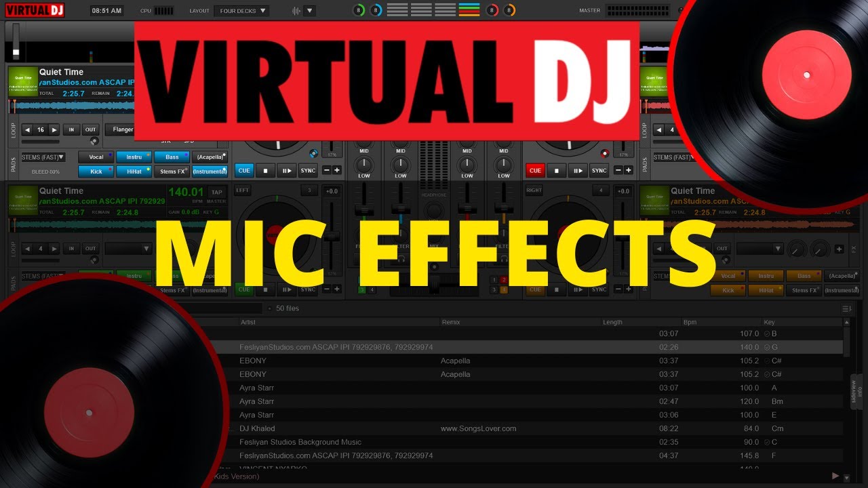Viewport: 868px width, 488px height.
Task: Click plus icon beside orange deck effect knobs
Action: (839, 249)
